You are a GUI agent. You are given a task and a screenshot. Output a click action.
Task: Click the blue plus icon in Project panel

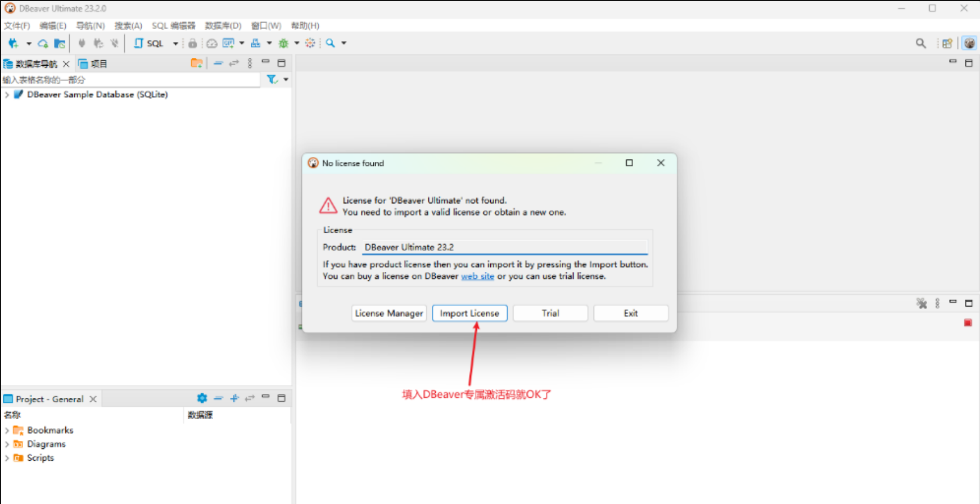coord(234,398)
